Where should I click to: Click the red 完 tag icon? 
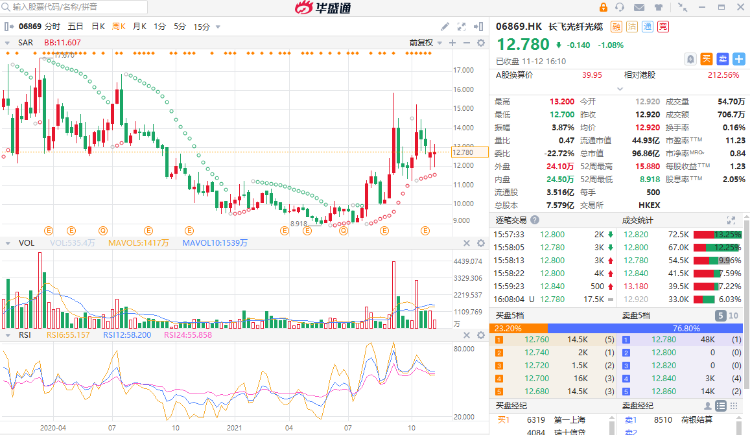663,27
